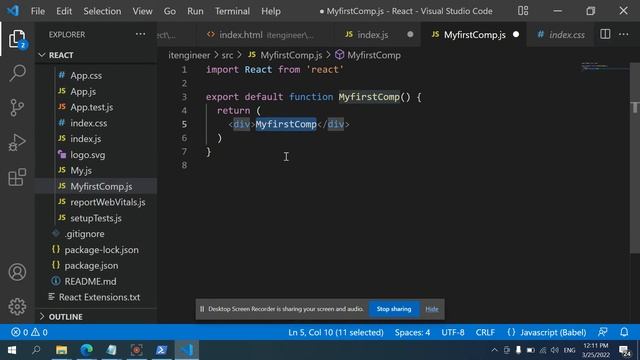This screenshot has width=640, height=360.
Task: Click Stop sharing button
Action: click(x=393, y=309)
